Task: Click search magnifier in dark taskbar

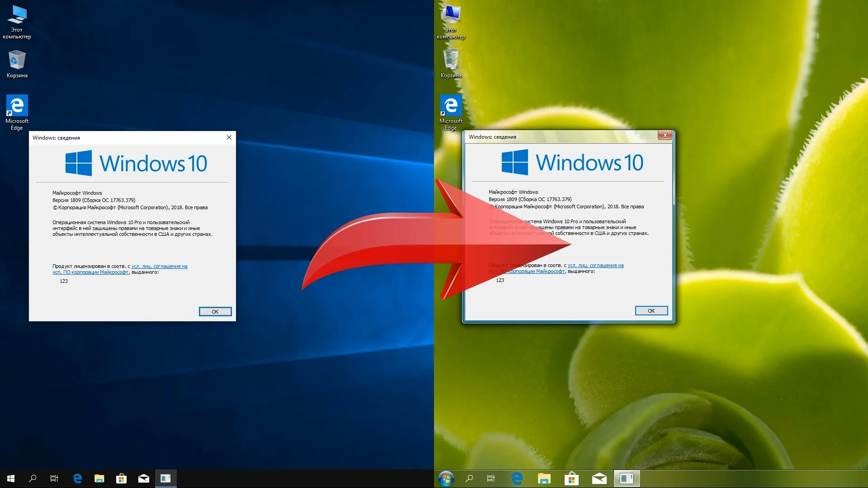Action: coord(33,478)
